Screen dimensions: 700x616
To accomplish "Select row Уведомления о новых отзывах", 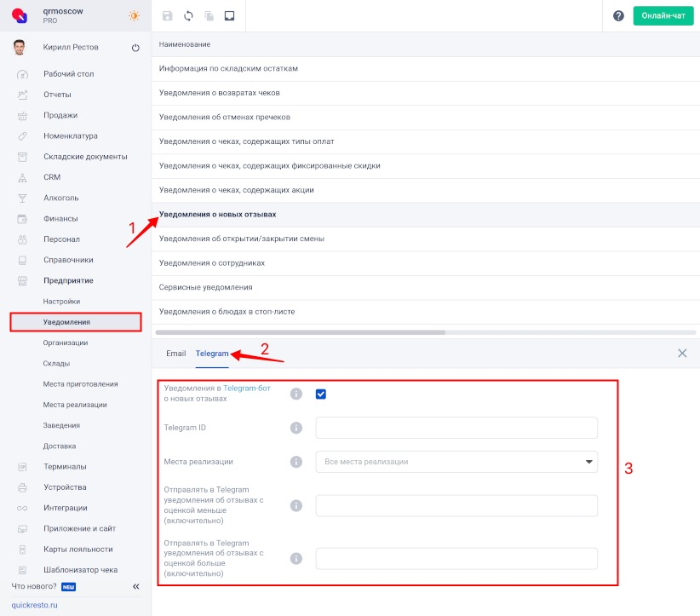I will [x=426, y=215].
